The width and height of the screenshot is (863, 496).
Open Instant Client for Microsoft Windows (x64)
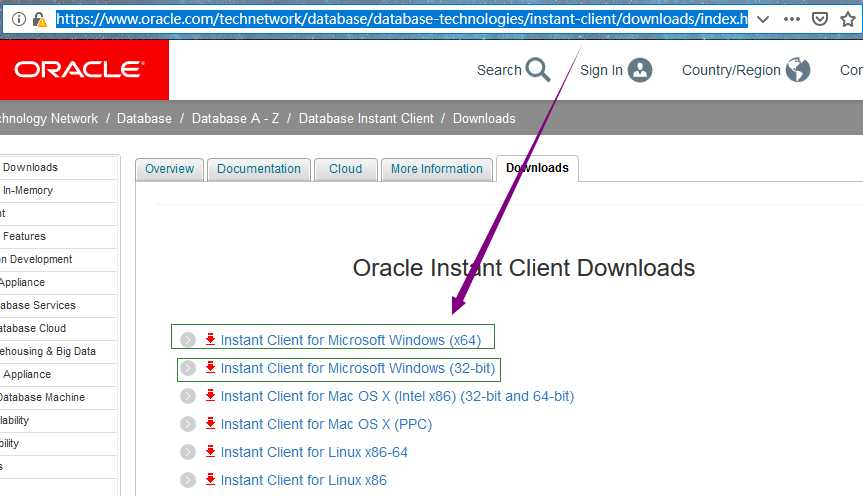[x=351, y=340]
